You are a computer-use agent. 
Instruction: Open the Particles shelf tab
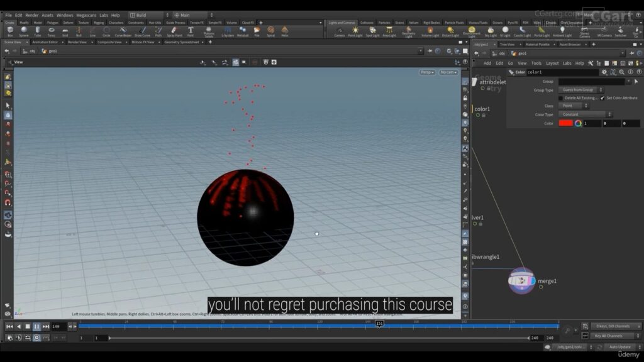[x=384, y=23]
